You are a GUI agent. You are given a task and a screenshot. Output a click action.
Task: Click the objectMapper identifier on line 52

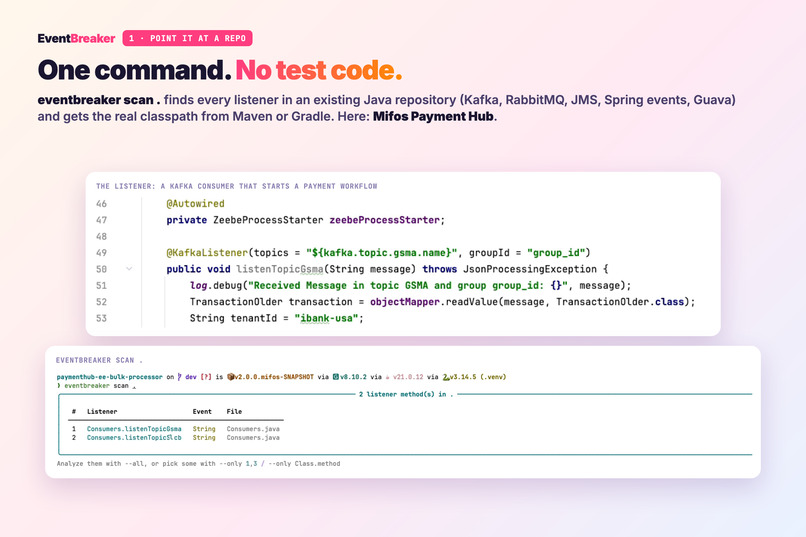[405, 302]
